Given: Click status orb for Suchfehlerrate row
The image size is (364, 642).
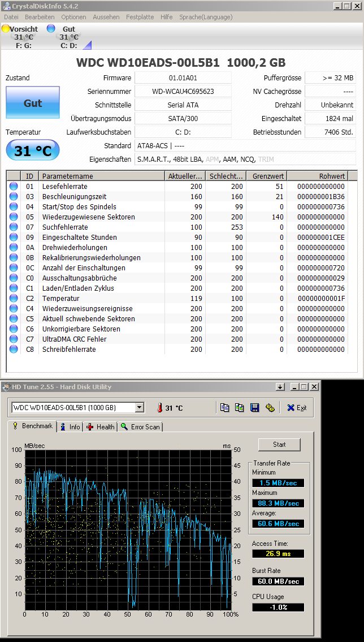Looking at the screenshot, I should click(14, 227).
